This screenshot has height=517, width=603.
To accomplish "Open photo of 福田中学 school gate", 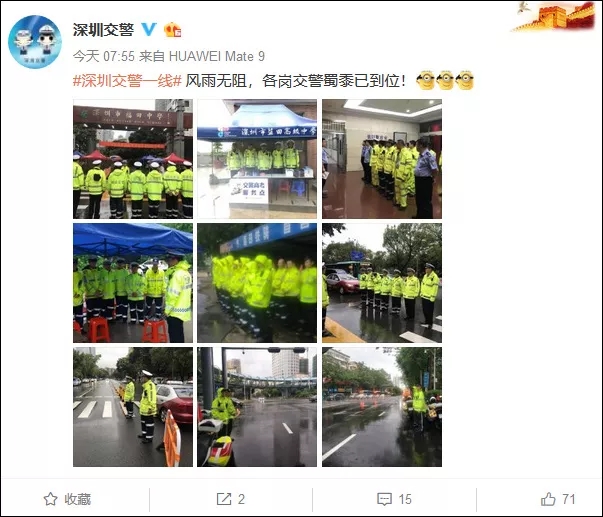I will [x=133, y=159].
